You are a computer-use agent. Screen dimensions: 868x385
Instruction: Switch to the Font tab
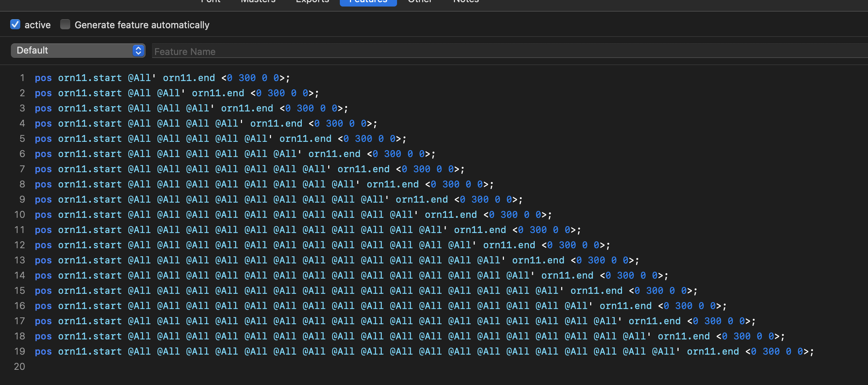point(210,1)
